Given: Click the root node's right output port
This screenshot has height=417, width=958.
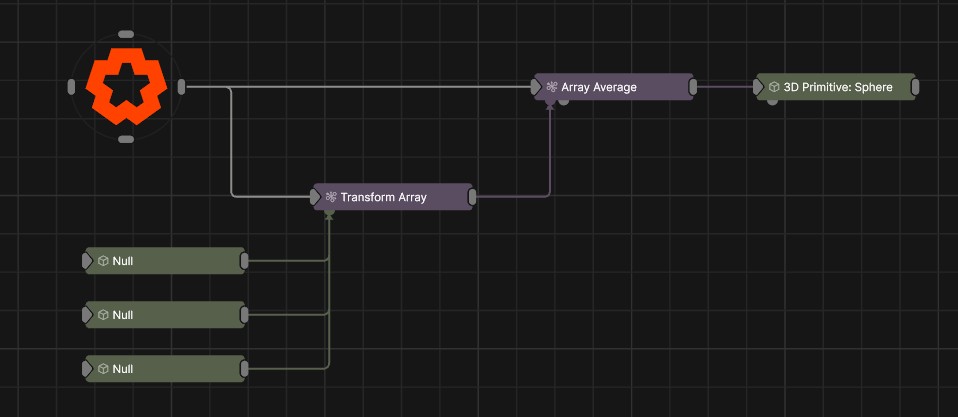Looking at the screenshot, I should (181, 87).
